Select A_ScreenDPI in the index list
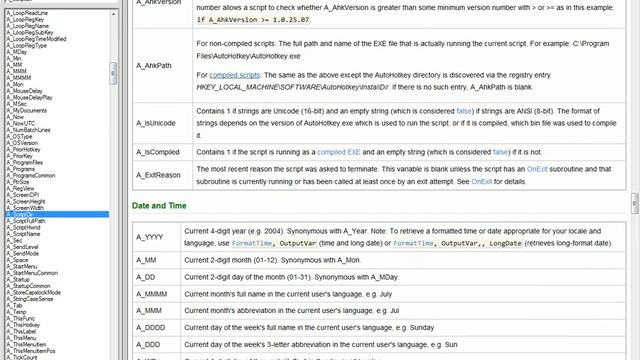Viewport: 640px width, 360px height. (x=22, y=195)
